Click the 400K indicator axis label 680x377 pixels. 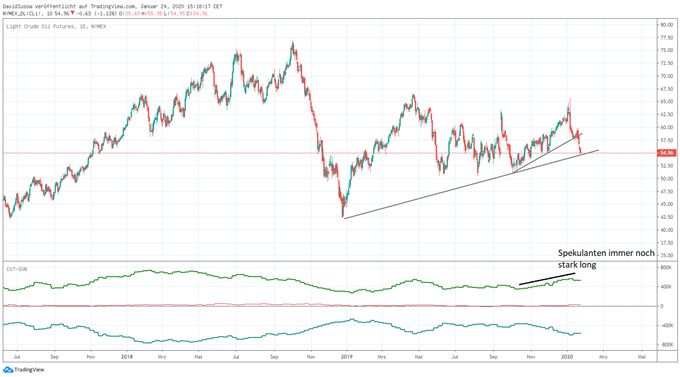[x=667, y=287]
